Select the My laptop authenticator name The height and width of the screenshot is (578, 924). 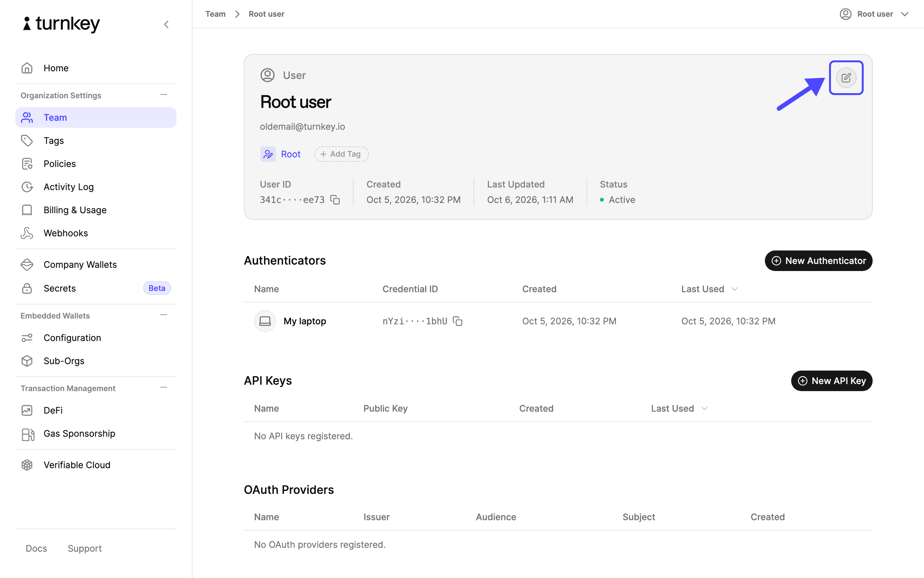(x=305, y=321)
